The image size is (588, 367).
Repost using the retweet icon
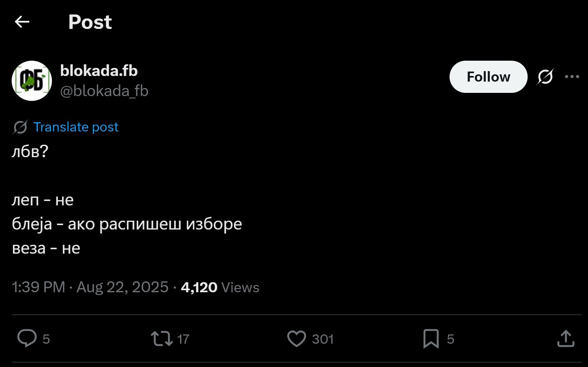161,338
